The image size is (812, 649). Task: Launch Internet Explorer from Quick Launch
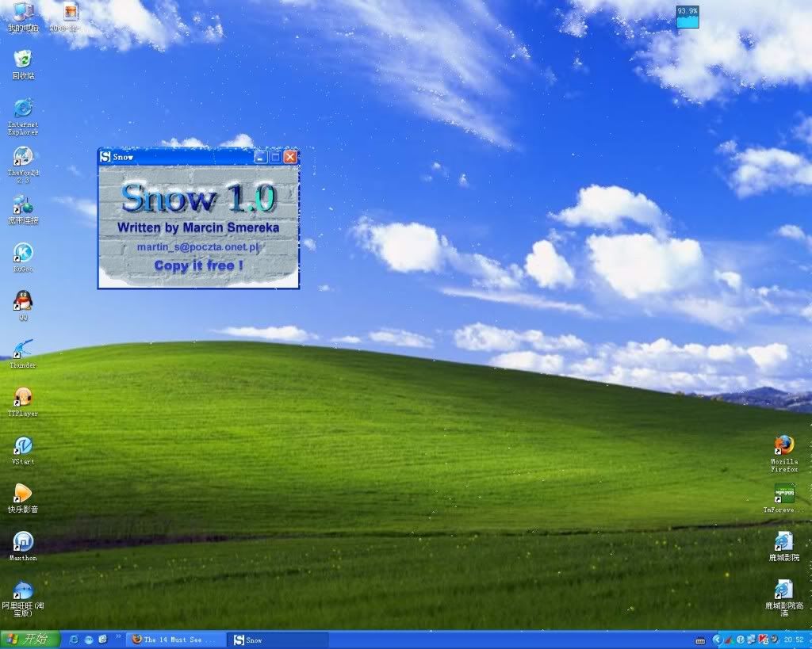click(74, 639)
